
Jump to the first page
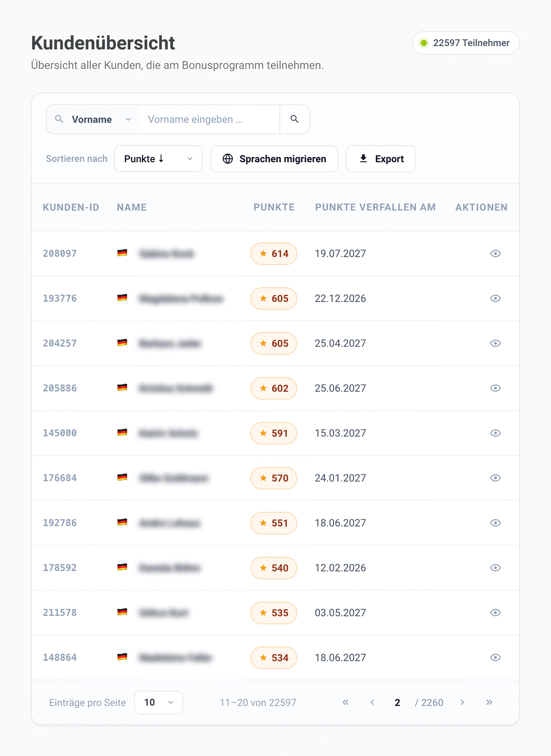coord(346,702)
